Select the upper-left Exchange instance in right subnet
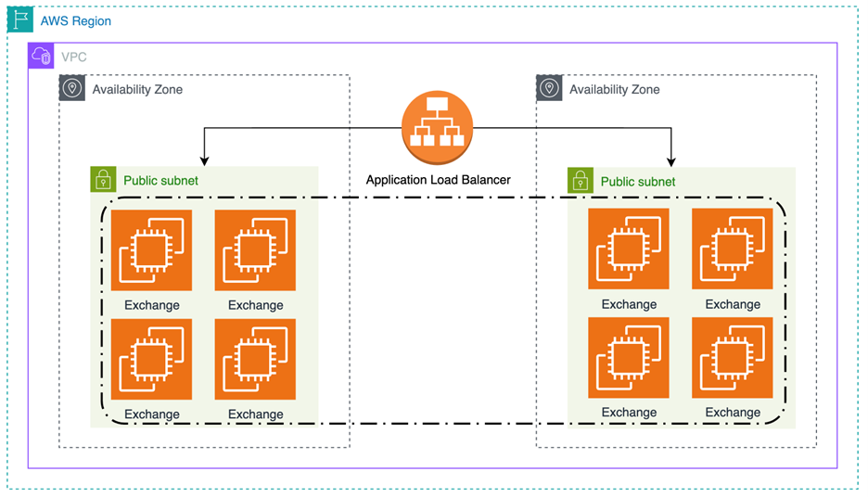Screen dimensions: 868x497 (x=629, y=249)
